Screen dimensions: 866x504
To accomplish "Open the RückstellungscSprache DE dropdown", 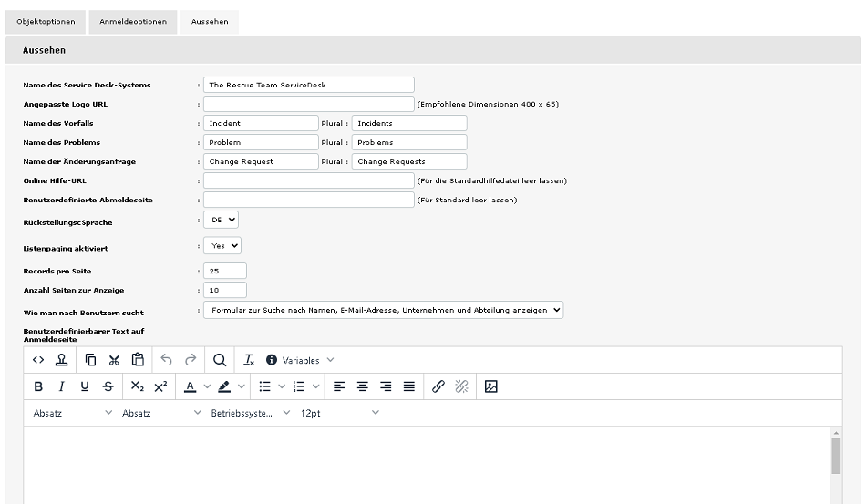I will click(220, 220).
